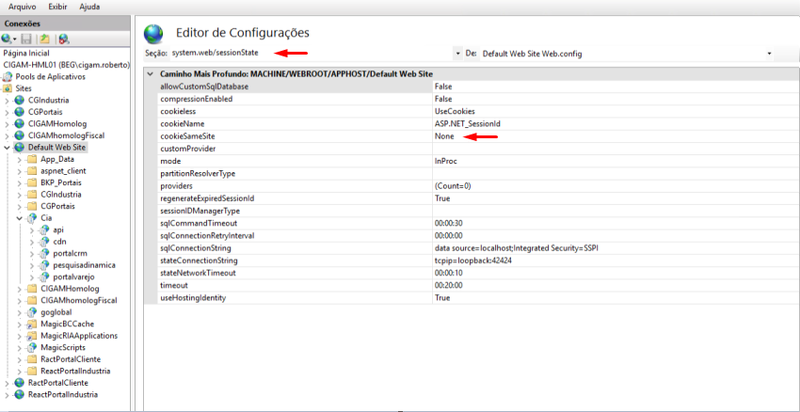This screenshot has height=412, width=800.
Task: Open the Exibir menu
Action: (x=58, y=7)
